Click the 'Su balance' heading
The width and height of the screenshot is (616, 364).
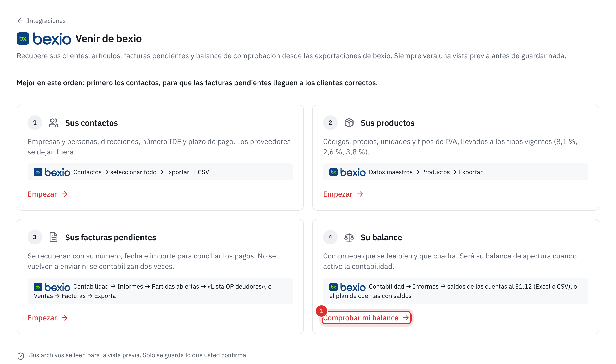[381, 237]
